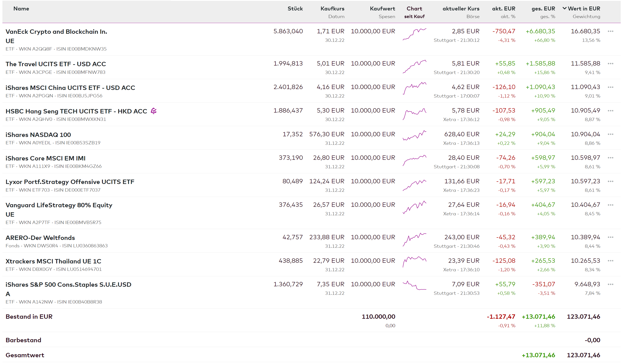Open iShares MSCI China UCITS ETF details
This screenshot has height=364, width=624.
click(70, 88)
